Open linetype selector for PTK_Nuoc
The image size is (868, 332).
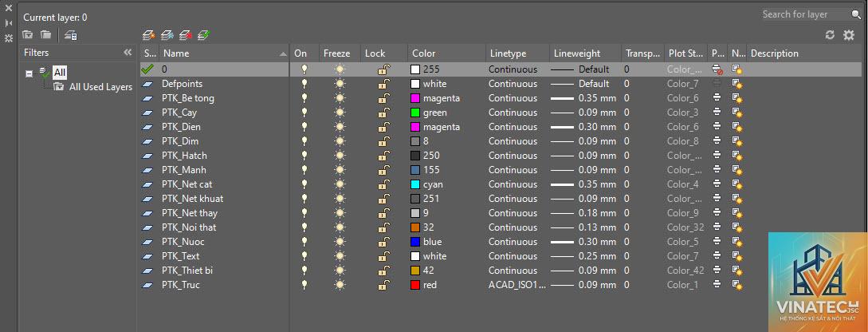[513, 242]
